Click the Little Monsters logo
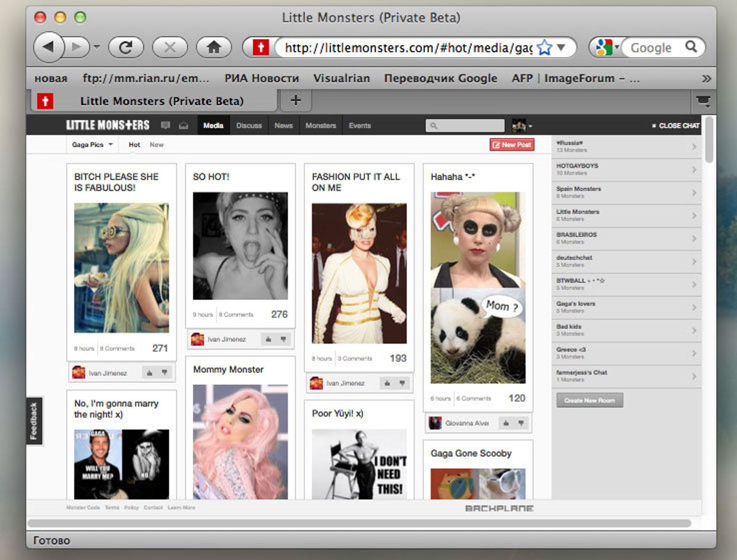This screenshot has width=737, height=560. pos(108,125)
